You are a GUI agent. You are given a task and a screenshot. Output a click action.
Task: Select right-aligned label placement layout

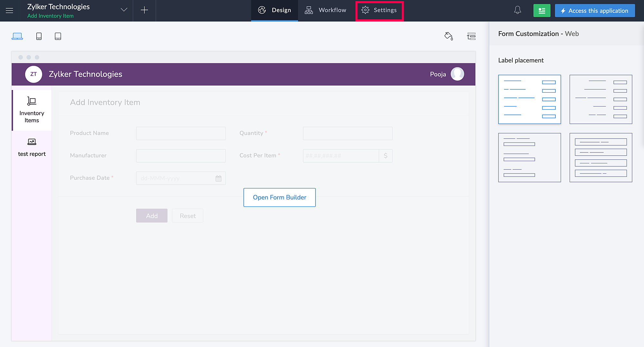click(x=601, y=99)
